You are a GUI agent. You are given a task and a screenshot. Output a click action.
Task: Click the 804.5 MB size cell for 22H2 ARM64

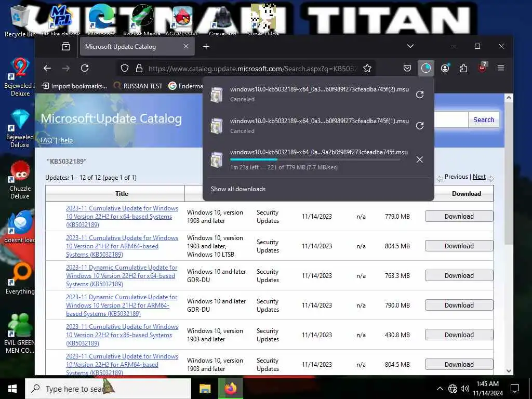(397, 364)
